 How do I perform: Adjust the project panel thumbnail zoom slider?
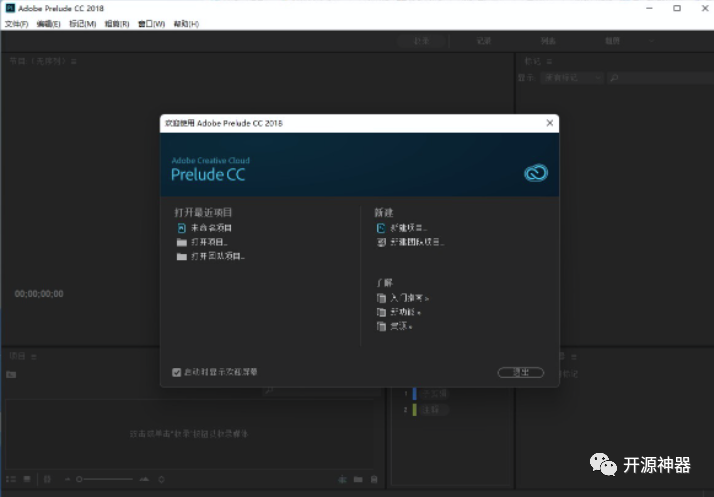(104, 479)
